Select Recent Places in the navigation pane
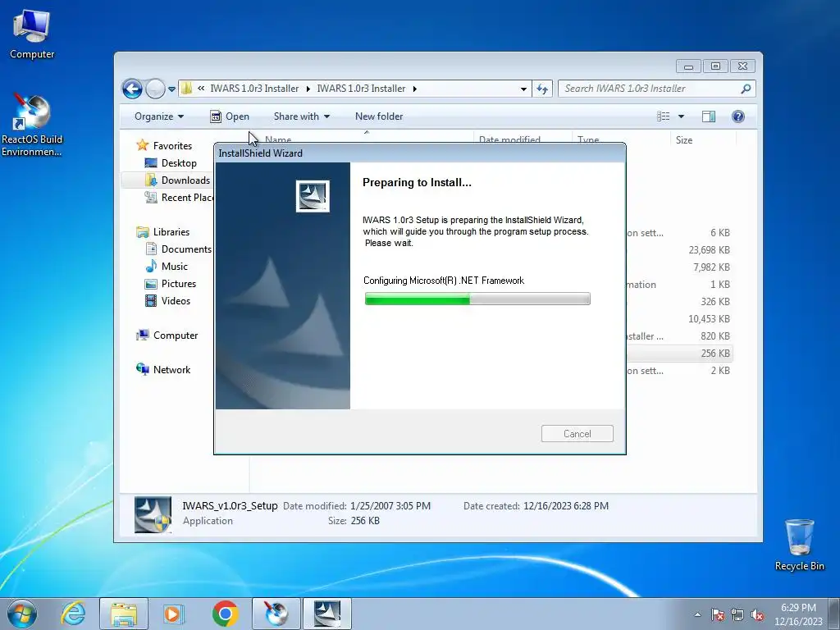Viewport: 840px width, 630px height. pos(180,197)
